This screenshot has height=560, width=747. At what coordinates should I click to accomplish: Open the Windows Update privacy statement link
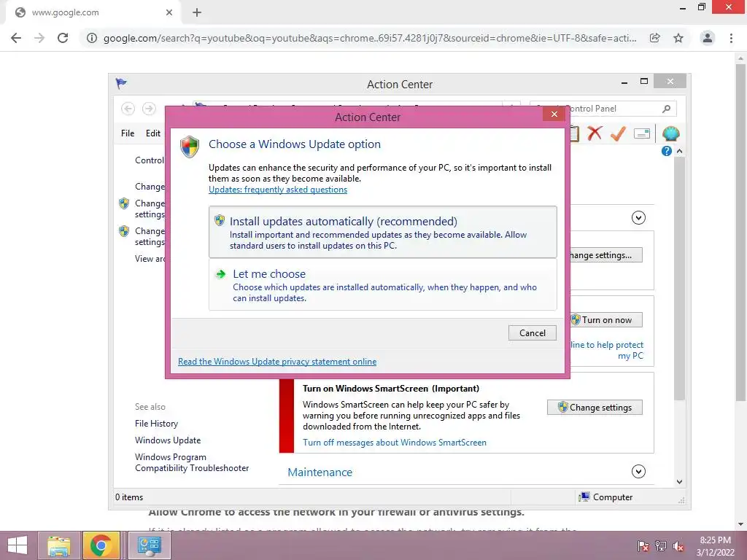pos(277,362)
